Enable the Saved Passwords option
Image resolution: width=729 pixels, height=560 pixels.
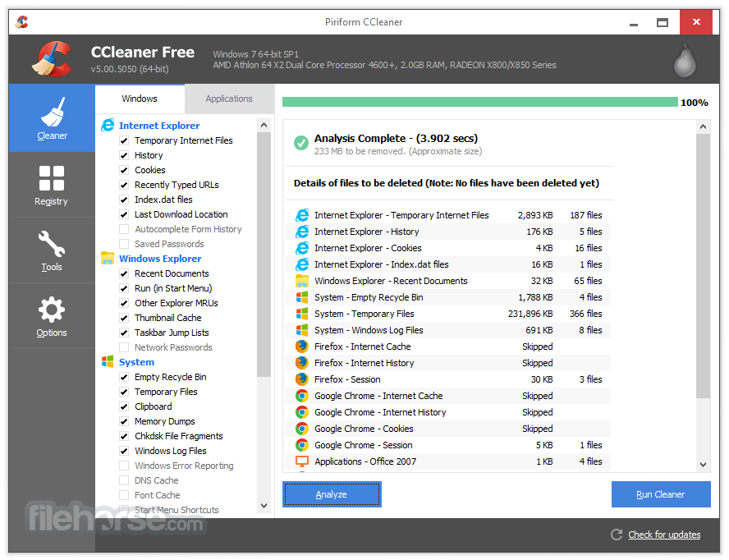tap(125, 244)
